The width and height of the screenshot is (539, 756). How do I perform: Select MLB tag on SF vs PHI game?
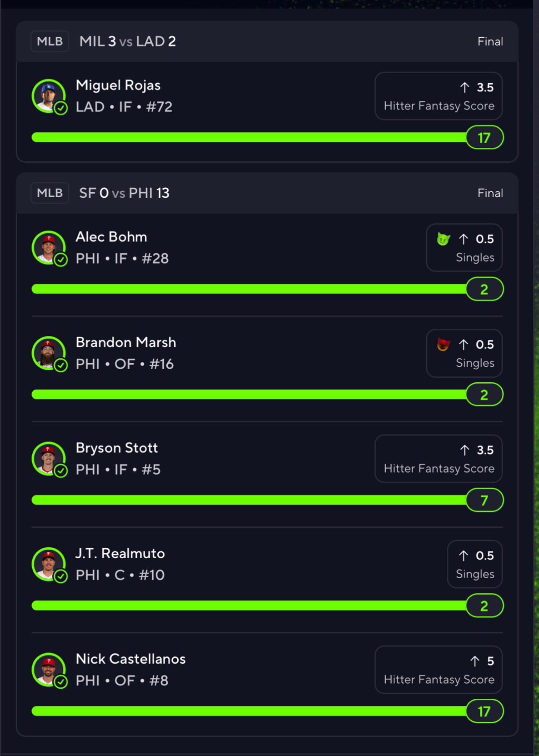pos(50,193)
